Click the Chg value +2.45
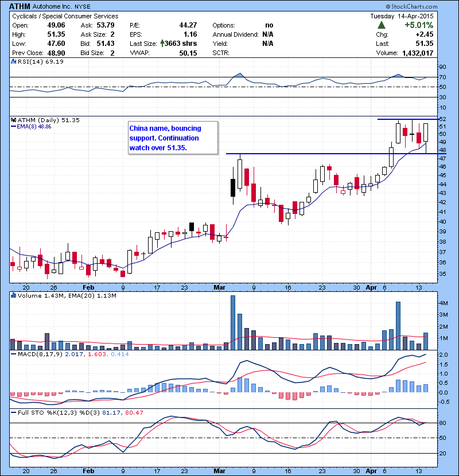459x476 pixels. tap(425, 34)
